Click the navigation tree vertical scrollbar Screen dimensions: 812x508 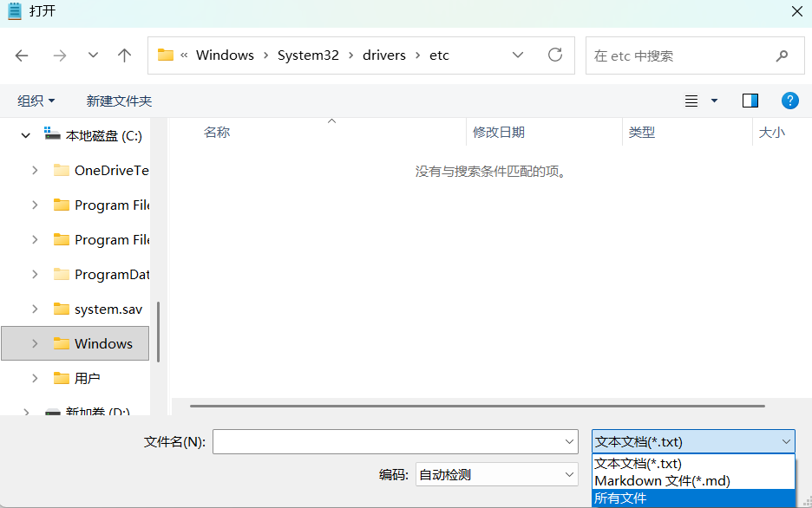pyautogui.click(x=158, y=332)
